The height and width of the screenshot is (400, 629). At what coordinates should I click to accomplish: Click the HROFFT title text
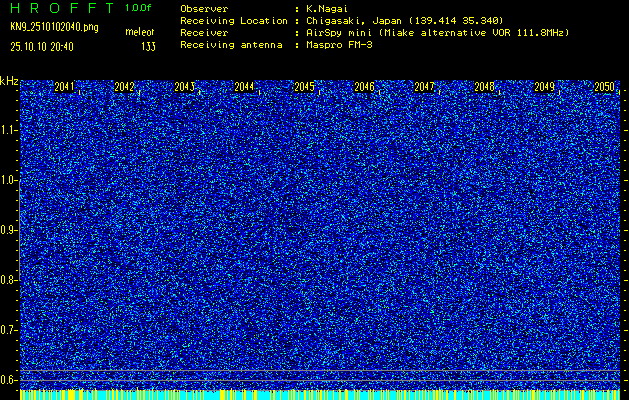point(61,8)
